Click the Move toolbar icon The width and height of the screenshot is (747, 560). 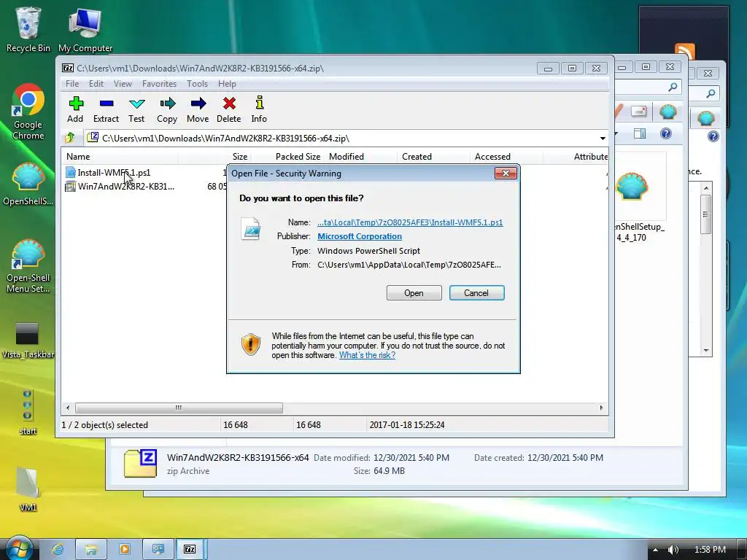click(198, 109)
